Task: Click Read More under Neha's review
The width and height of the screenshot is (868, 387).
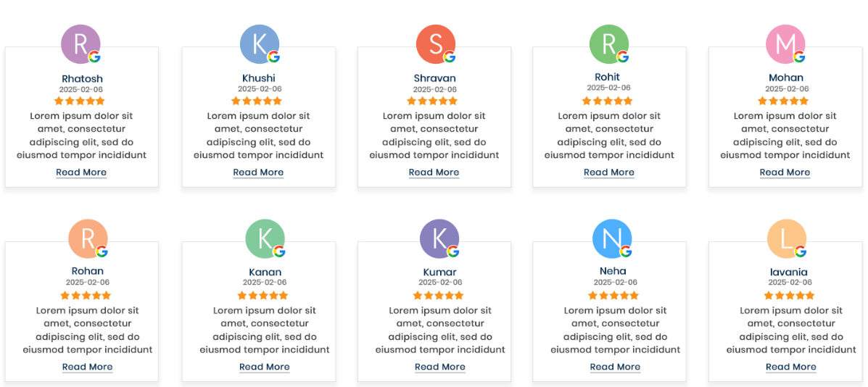Action: pos(615,367)
